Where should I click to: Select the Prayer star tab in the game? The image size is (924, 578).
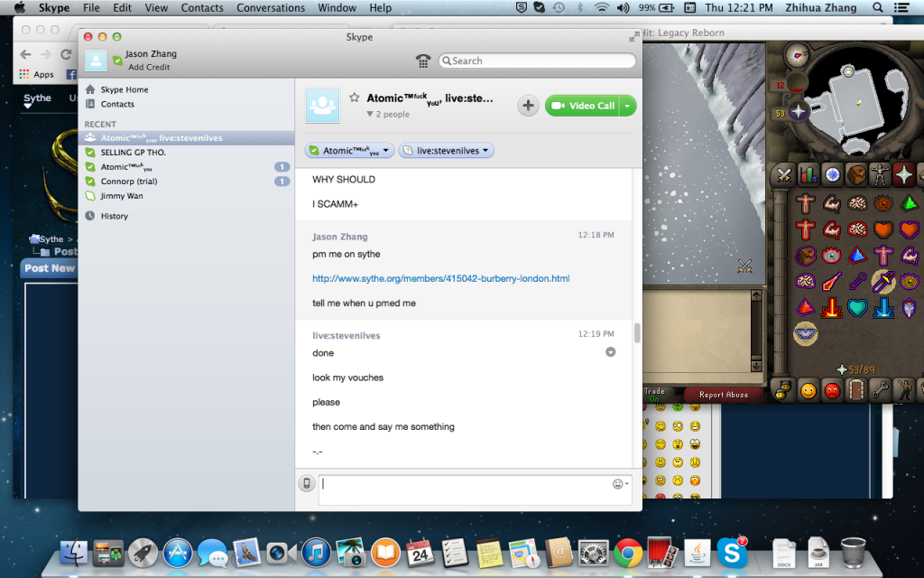point(904,175)
